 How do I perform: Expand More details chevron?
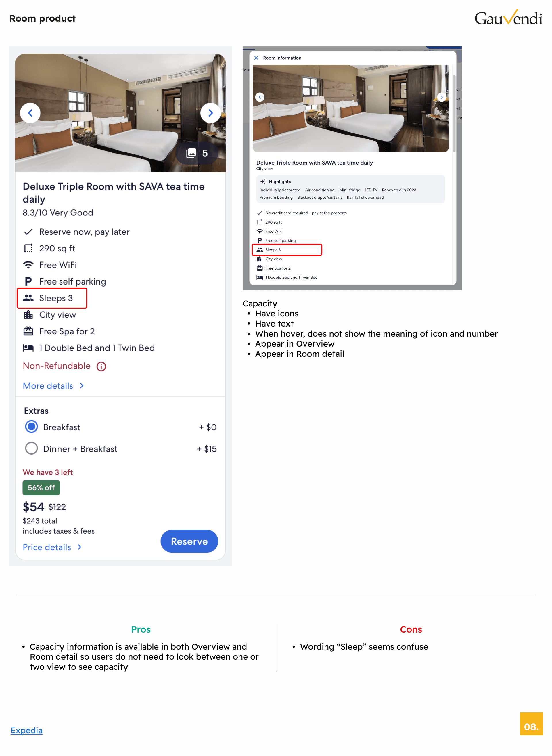click(x=82, y=386)
